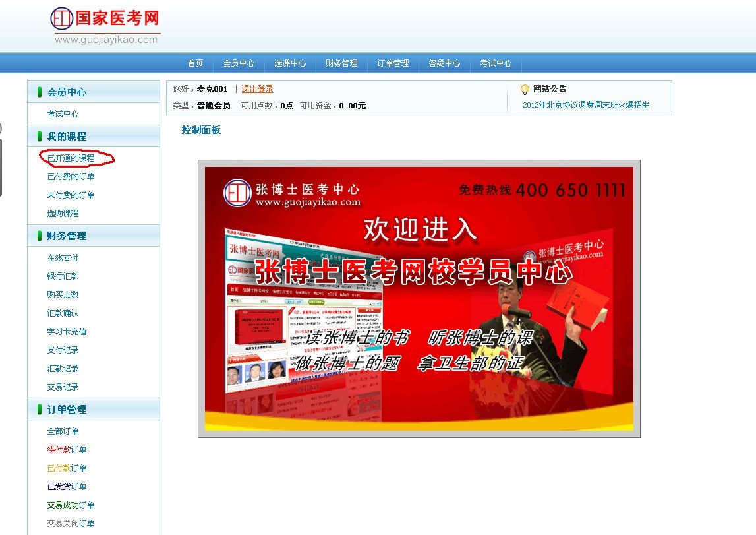756x535 pixels.
Task: Open 交易记录 in the sidebar
Action: 63,387
